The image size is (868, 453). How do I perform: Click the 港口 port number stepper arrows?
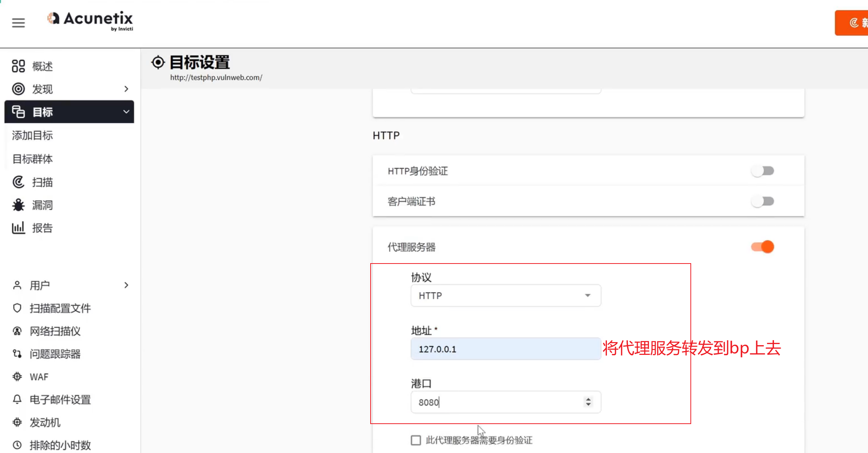(x=588, y=402)
